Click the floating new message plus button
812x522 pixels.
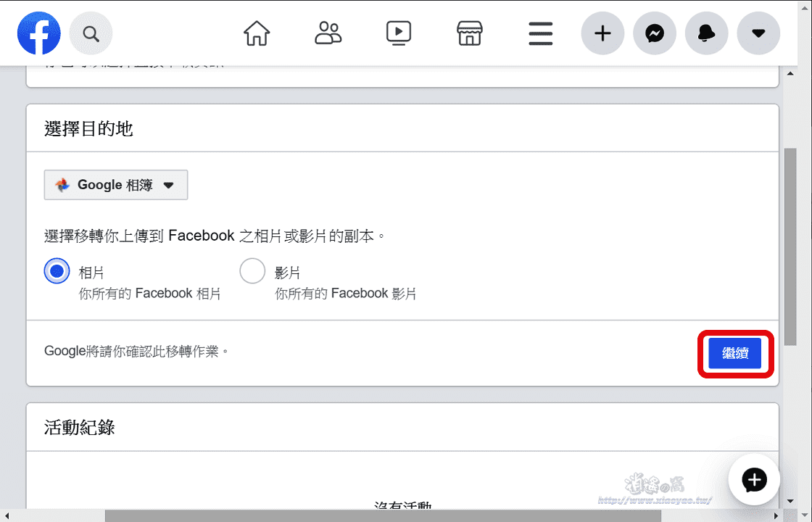coord(754,479)
